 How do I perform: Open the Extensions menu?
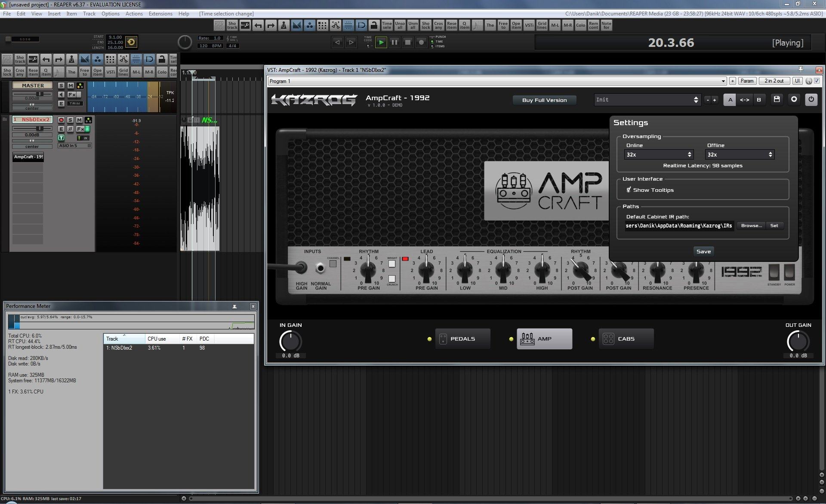coord(160,14)
